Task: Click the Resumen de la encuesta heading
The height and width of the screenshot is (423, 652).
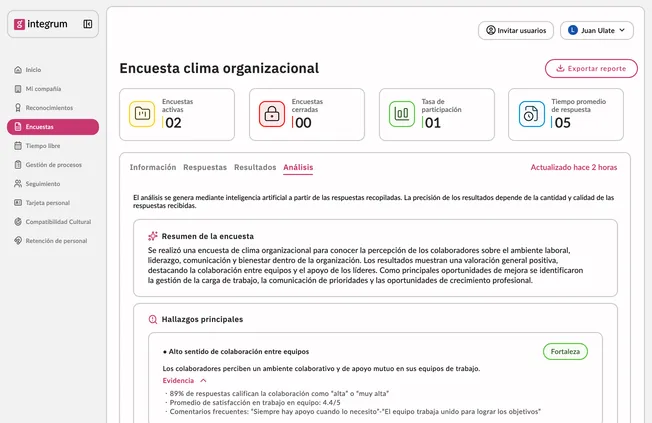Action: coord(207,236)
